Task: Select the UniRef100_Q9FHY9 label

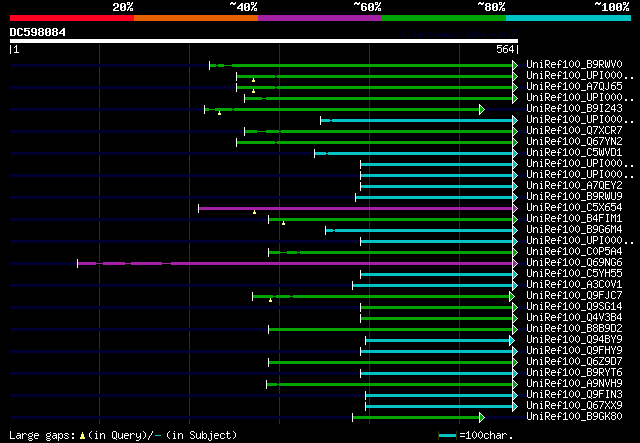Action: (574, 351)
